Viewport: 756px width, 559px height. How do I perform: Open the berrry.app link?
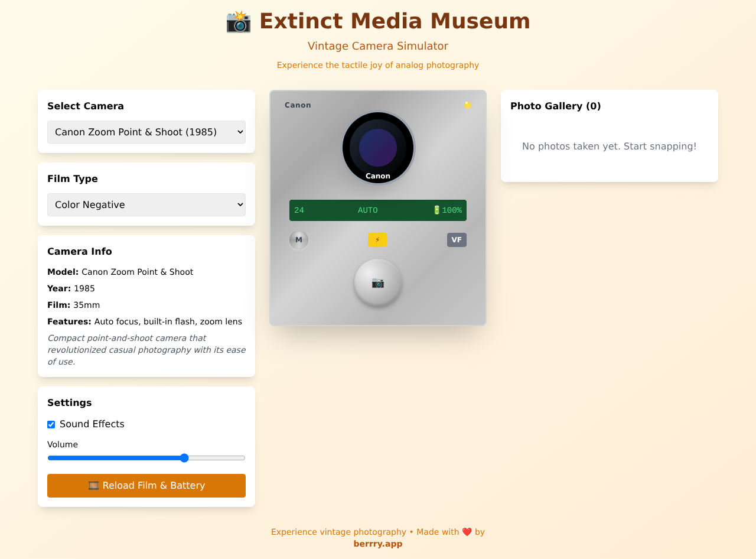click(x=378, y=544)
